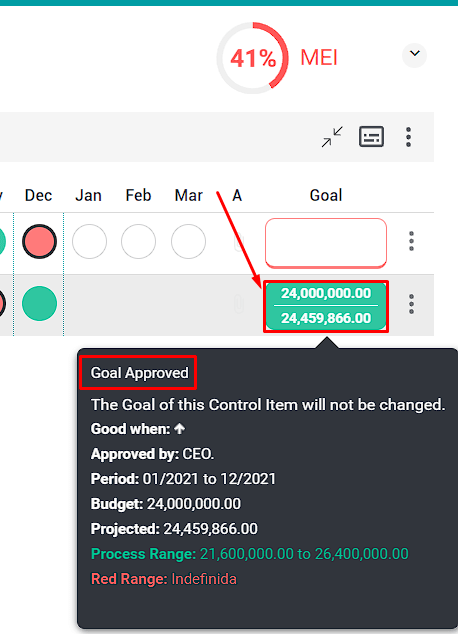The width and height of the screenshot is (458, 634).
Task: Open the legend card icon in the toolbar
Action: [371, 137]
